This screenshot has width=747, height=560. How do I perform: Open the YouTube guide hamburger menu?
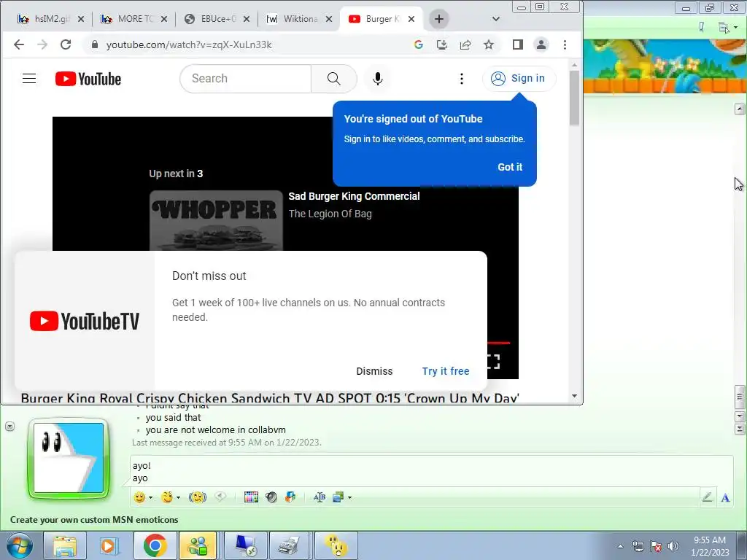[29, 79]
